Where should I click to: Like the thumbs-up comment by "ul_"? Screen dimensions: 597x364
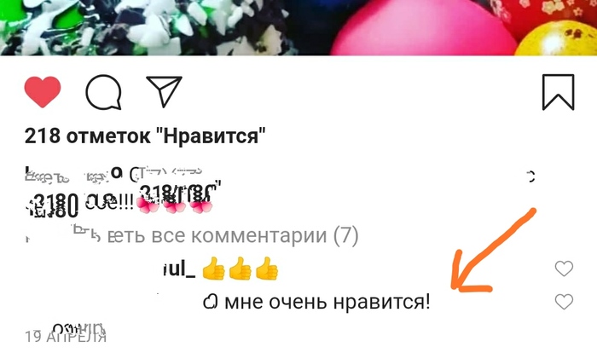pyautogui.click(x=564, y=269)
